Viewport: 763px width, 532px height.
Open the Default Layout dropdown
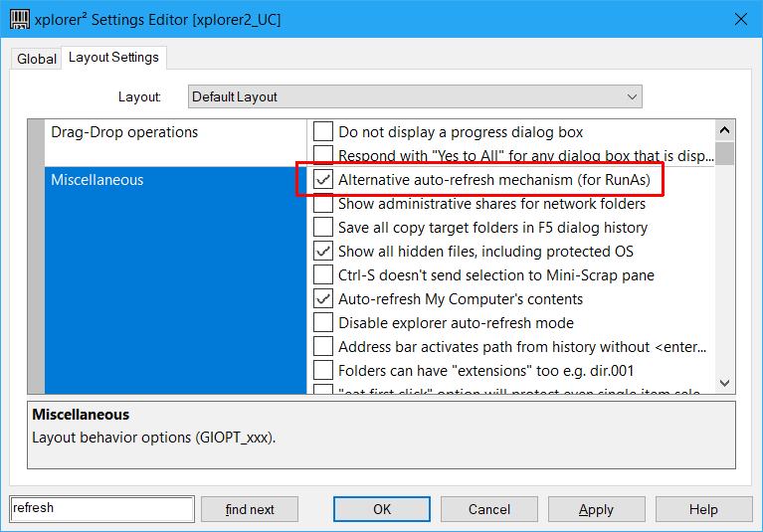[415, 96]
